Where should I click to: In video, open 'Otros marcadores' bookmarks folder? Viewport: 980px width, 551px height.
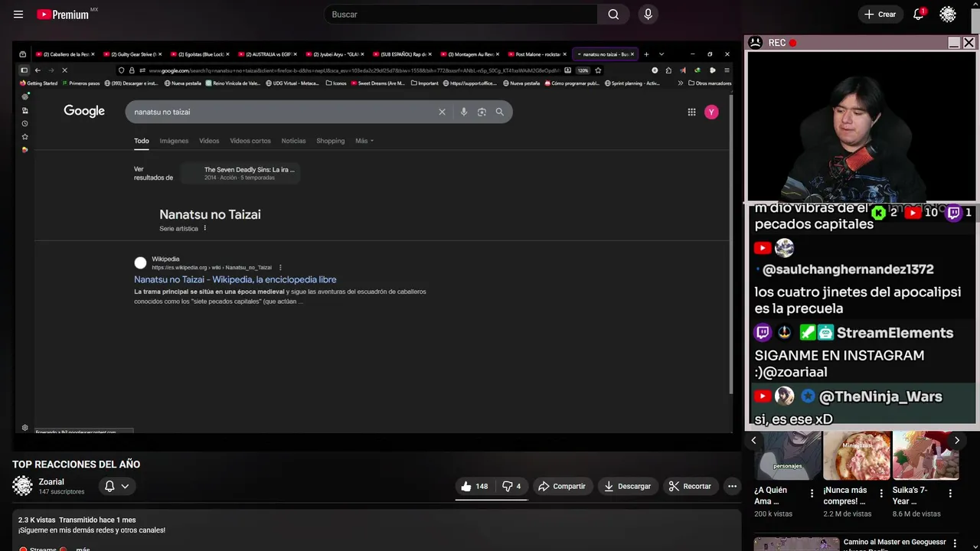(x=710, y=83)
